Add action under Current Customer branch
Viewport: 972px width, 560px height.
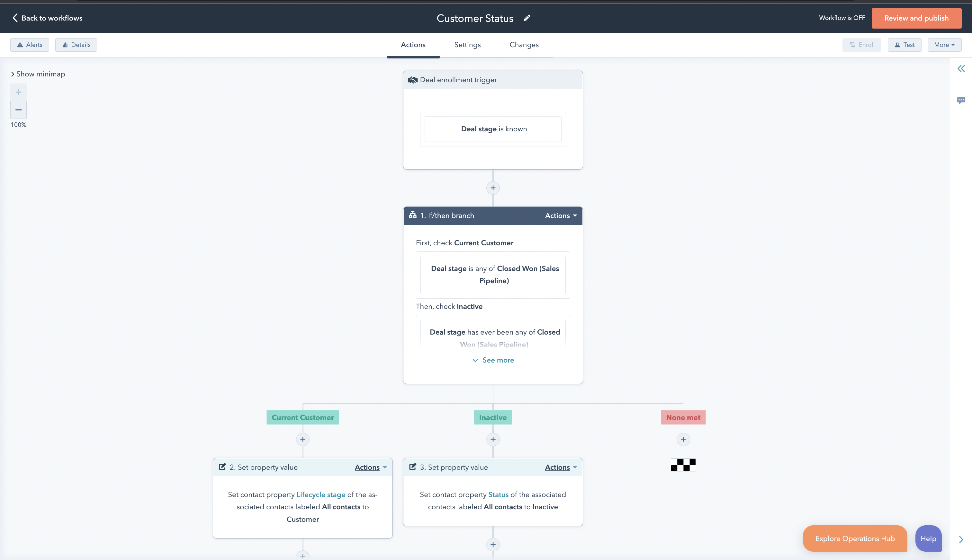click(x=302, y=439)
